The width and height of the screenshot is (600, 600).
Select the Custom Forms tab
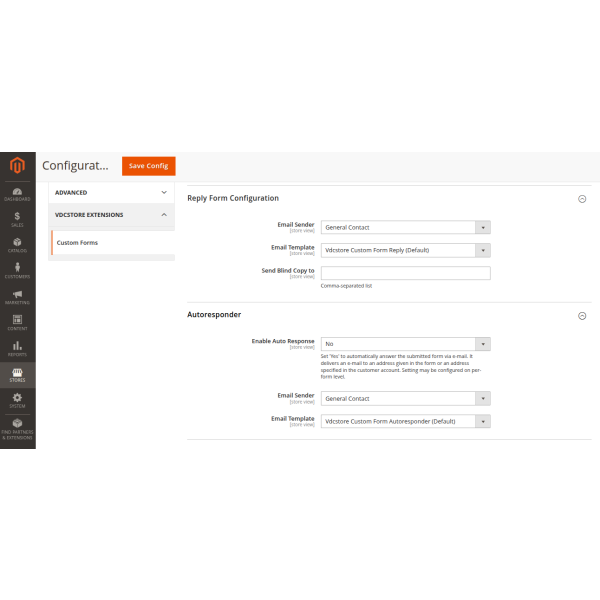(77, 243)
